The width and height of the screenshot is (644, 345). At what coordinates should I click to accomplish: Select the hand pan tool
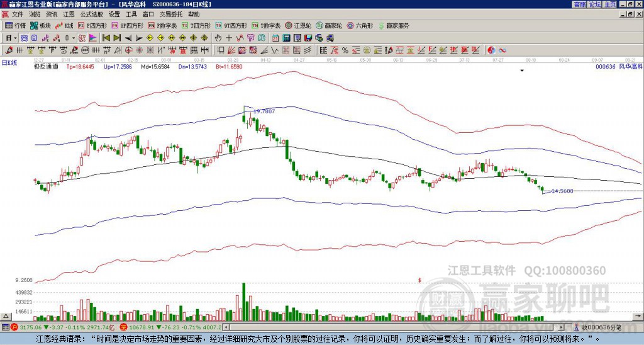pos(218,38)
